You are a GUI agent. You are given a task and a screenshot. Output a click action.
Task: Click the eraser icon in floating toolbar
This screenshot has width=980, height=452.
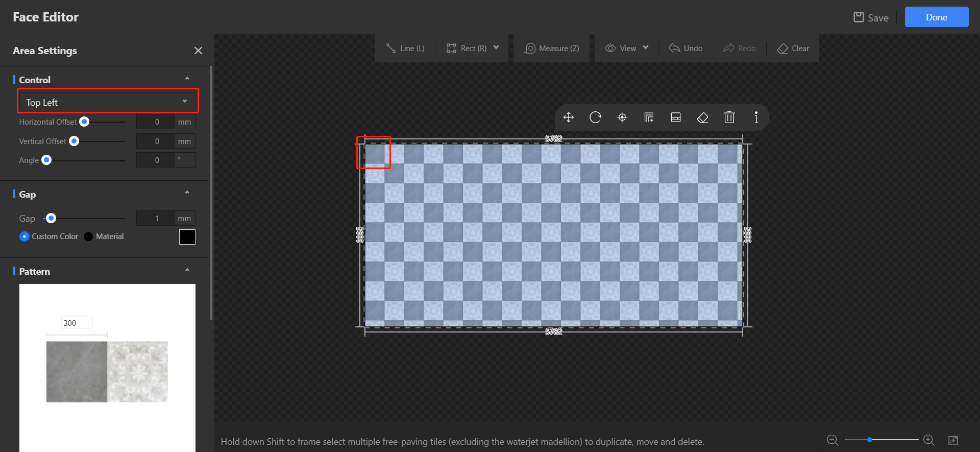click(x=702, y=117)
